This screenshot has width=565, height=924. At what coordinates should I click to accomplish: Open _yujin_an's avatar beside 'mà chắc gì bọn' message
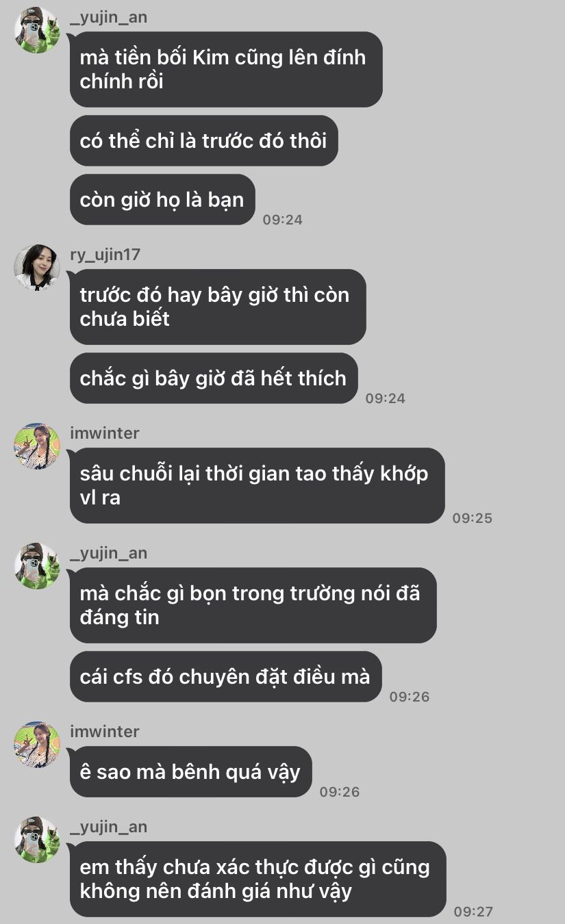(x=37, y=566)
